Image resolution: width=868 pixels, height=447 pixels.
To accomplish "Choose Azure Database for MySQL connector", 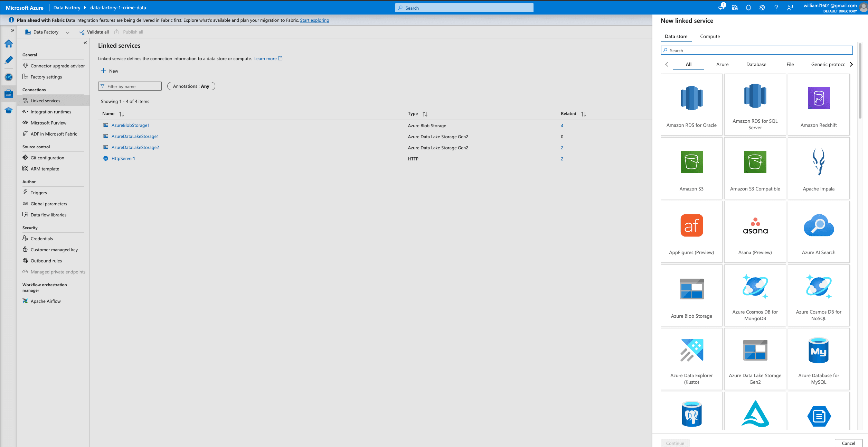I will pyautogui.click(x=818, y=359).
